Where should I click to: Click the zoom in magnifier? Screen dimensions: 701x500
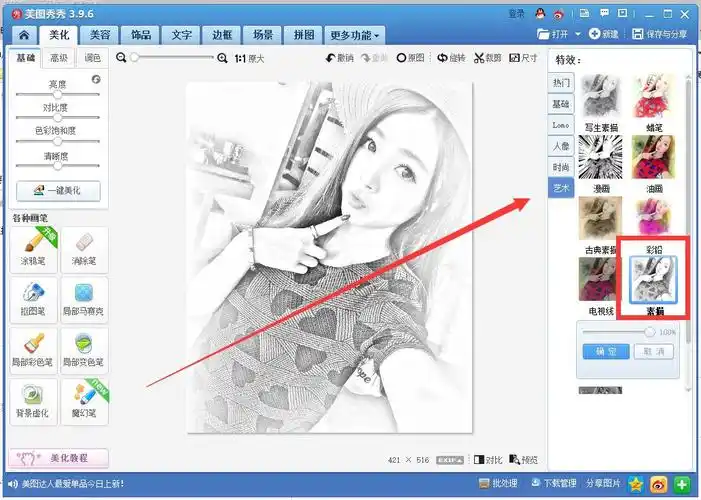222,58
